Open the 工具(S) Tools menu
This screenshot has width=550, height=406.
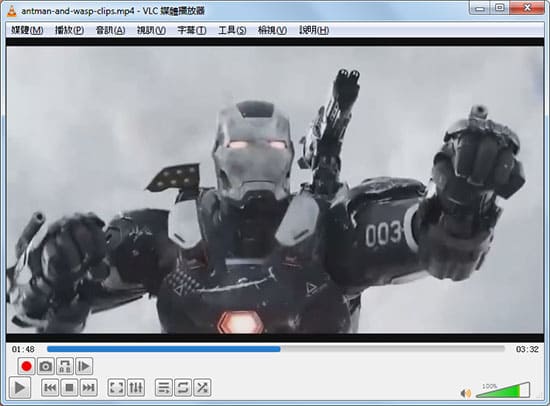232,30
